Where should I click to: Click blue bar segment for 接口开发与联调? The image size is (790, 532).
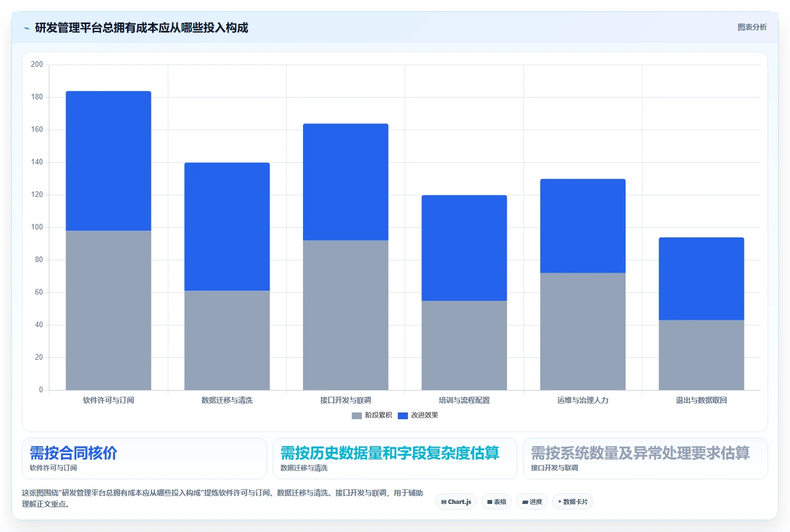tap(346, 182)
